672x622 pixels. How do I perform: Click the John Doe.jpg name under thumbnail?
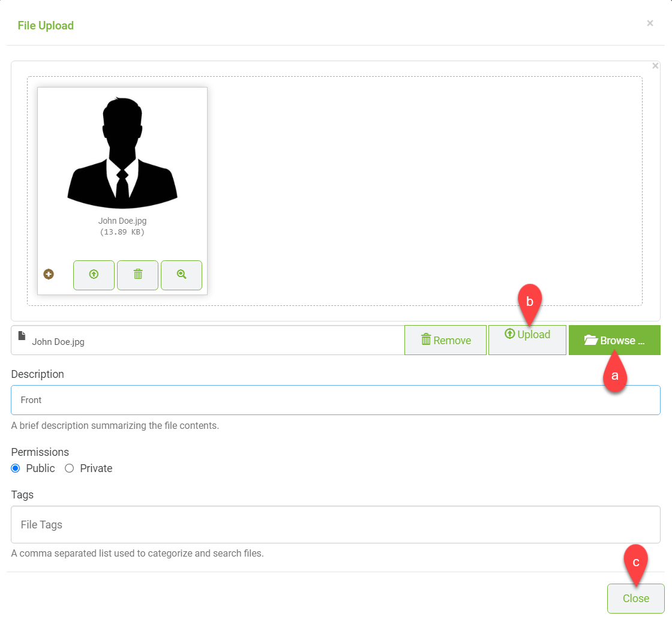[122, 221]
